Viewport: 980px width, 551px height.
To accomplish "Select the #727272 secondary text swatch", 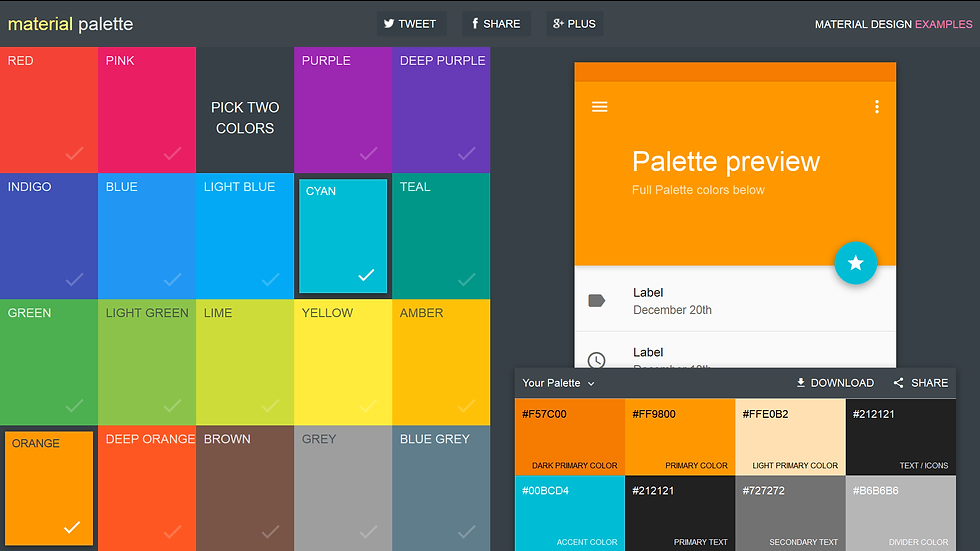I will click(791, 514).
